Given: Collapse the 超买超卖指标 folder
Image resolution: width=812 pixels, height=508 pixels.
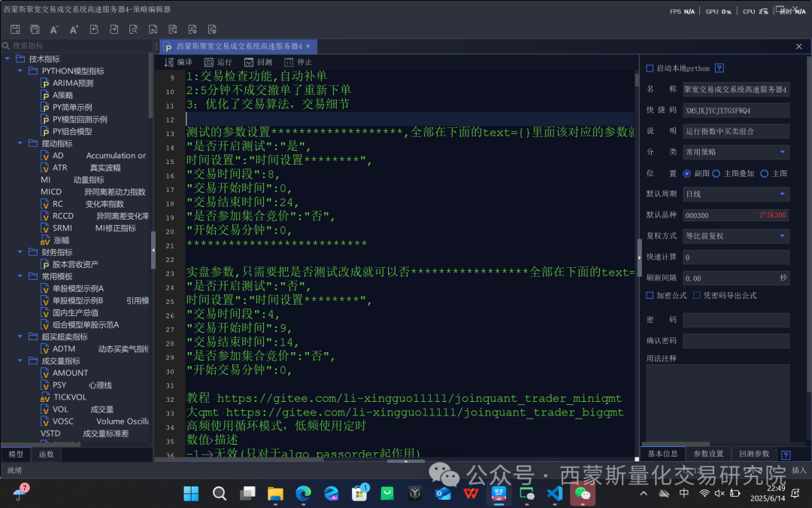Looking at the screenshot, I should pyautogui.click(x=20, y=336).
